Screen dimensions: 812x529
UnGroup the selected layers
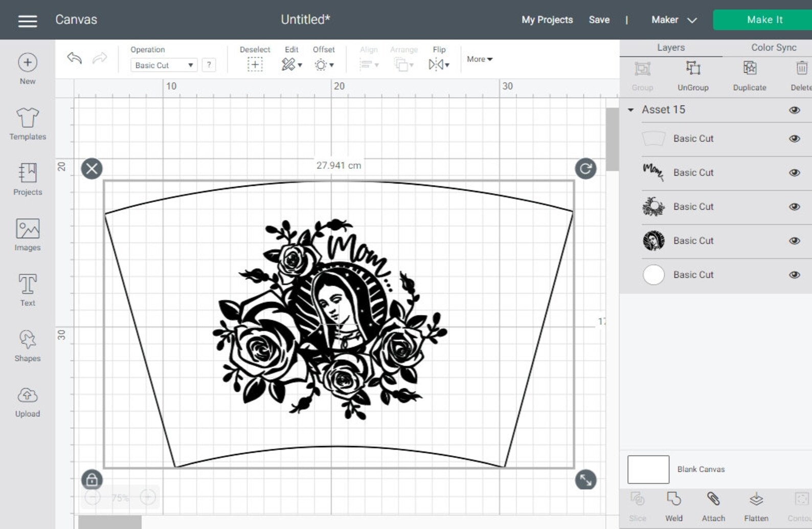[693, 76]
